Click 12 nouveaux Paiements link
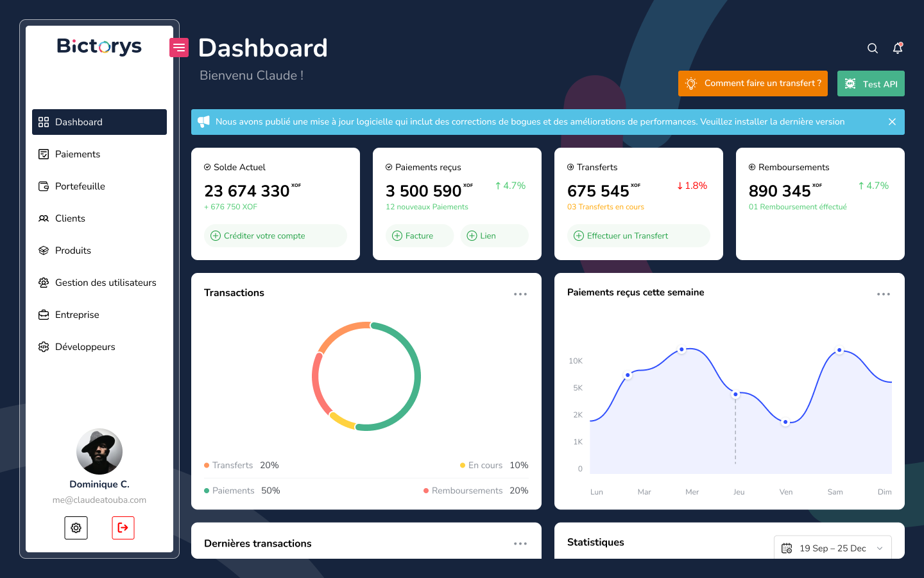Image resolution: width=924 pixels, height=578 pixels. [x=427, y=207]
